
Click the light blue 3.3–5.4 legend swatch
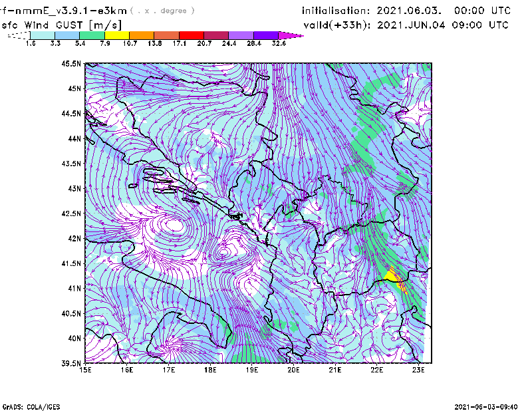point(67,35)
